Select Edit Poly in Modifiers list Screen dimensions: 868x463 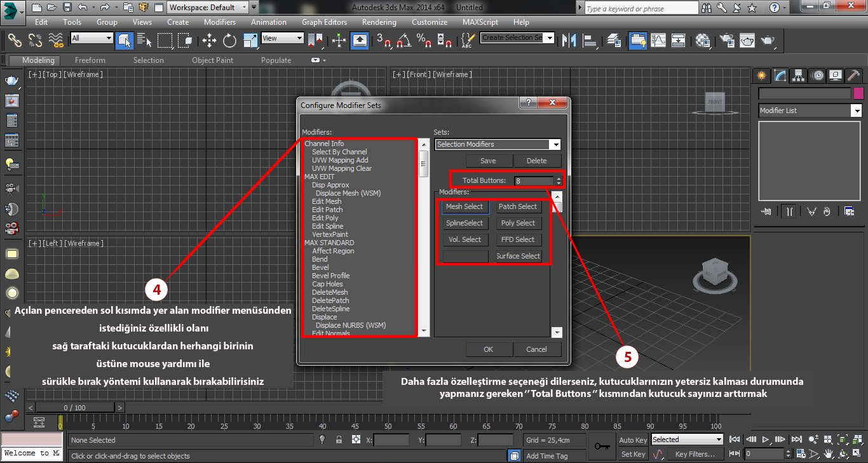click(x=325, y=218)
